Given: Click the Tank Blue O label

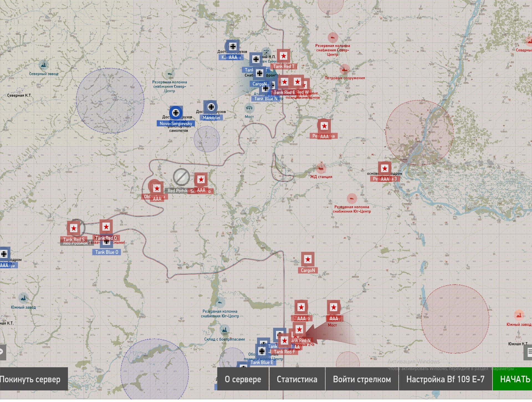Looking at the screenshot, I should [x=107, y=252].
